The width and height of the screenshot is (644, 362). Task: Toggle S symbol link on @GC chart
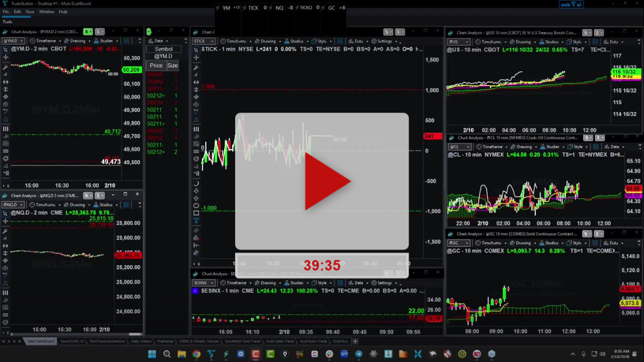[x=587, y=234]
